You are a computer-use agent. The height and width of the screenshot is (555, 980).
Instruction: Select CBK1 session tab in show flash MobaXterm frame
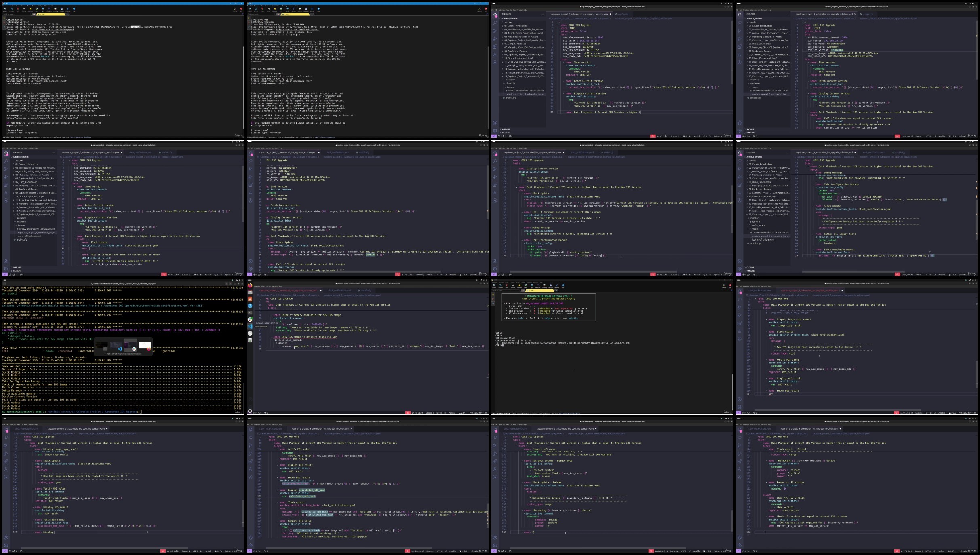(540, 291)
